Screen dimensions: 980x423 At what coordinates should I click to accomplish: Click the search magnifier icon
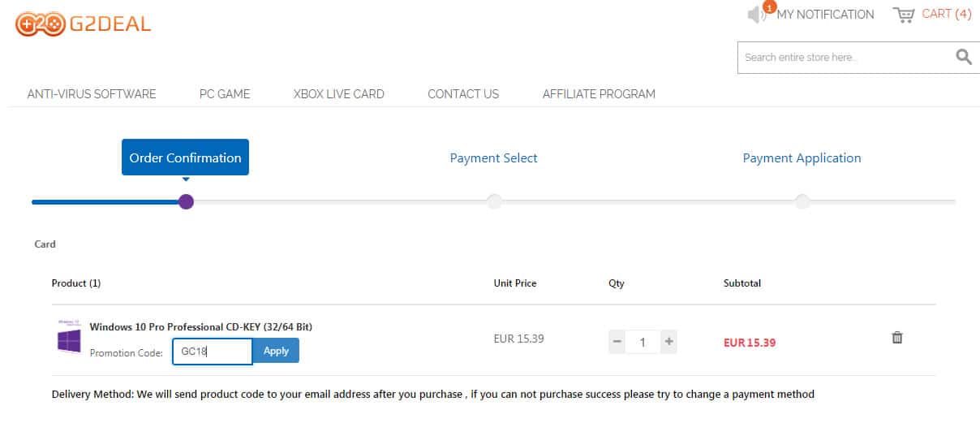tap(963, 57)
